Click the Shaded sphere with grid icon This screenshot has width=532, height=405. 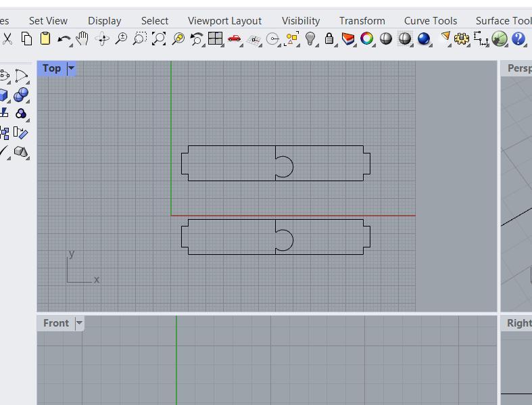coord(405,39)
